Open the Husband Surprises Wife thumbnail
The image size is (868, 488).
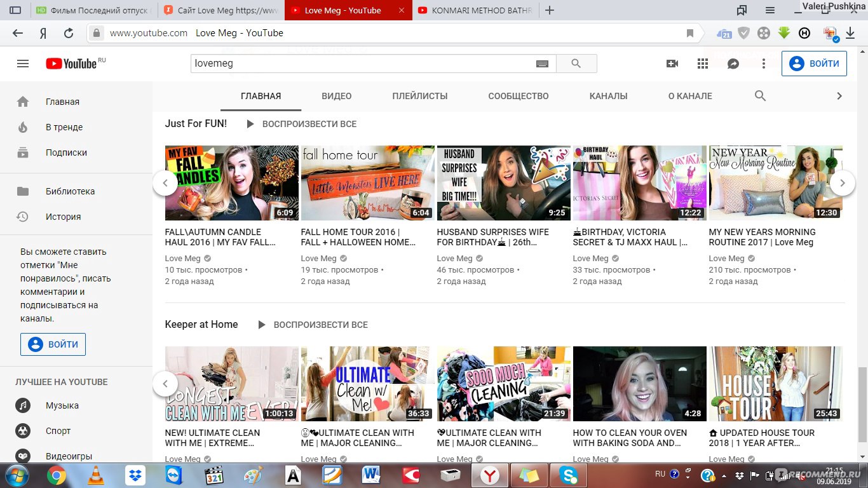point(504,183)
